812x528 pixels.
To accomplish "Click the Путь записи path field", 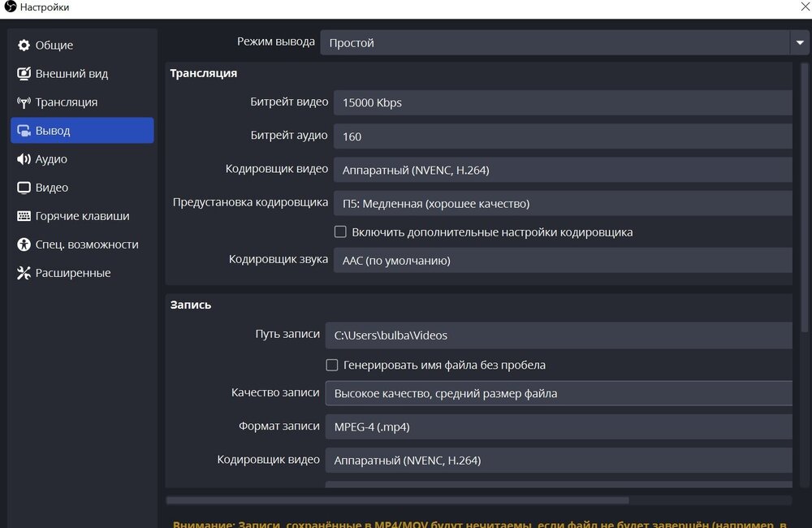I will pos(558,335).
